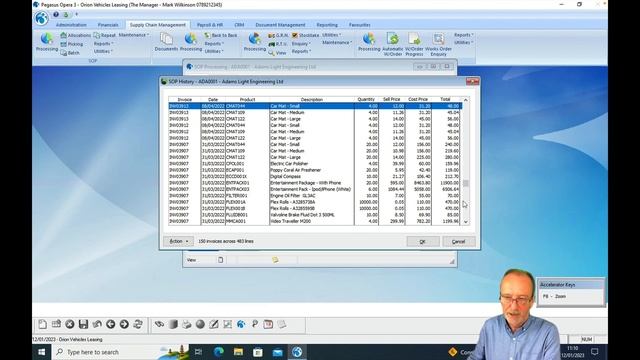Image resolution: width=640 pixels, height=360 pixels.
Task: Click the blue globe icon in bottom toolbar
Action: pyautogui.click(x=241, y=324)
